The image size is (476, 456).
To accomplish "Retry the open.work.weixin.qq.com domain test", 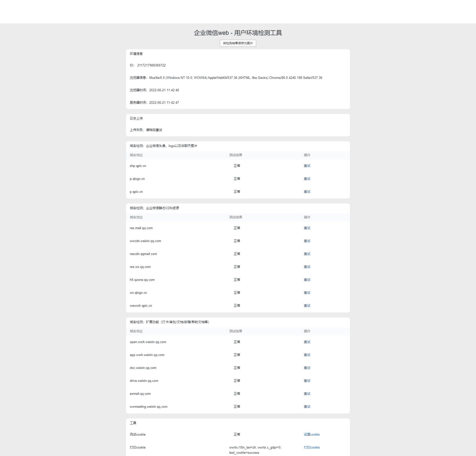I will (x=307, y=342).
